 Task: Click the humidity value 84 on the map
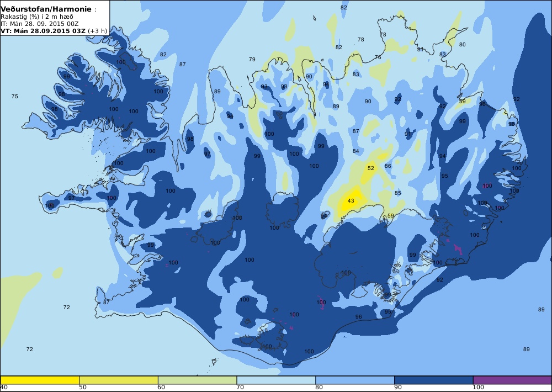click(356, 151)
